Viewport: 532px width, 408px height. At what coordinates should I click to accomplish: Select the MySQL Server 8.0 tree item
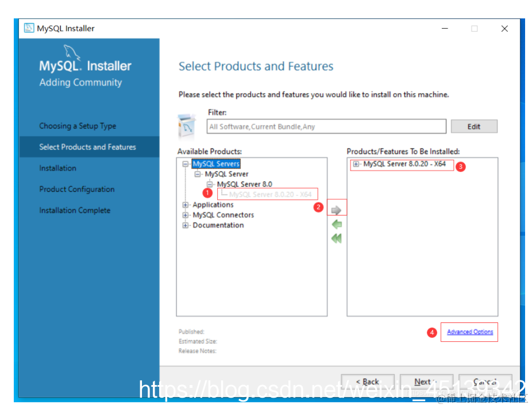[x=245, y=184]
